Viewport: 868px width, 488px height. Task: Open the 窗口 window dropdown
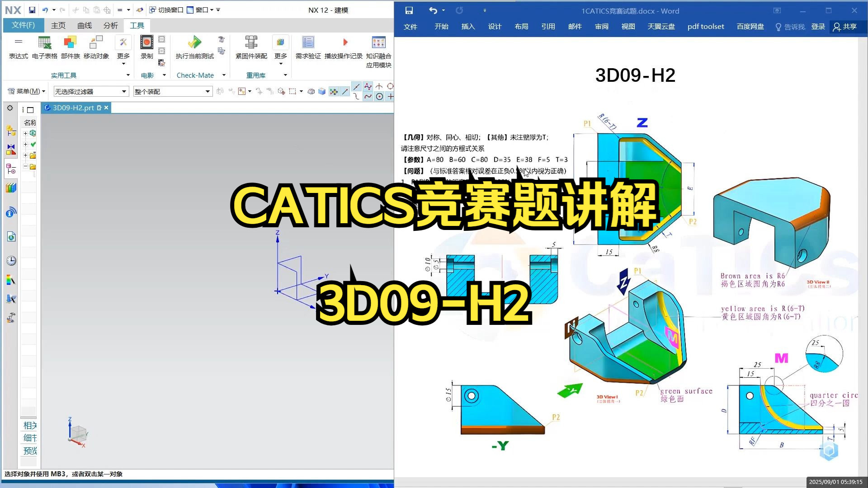(200, 10)
